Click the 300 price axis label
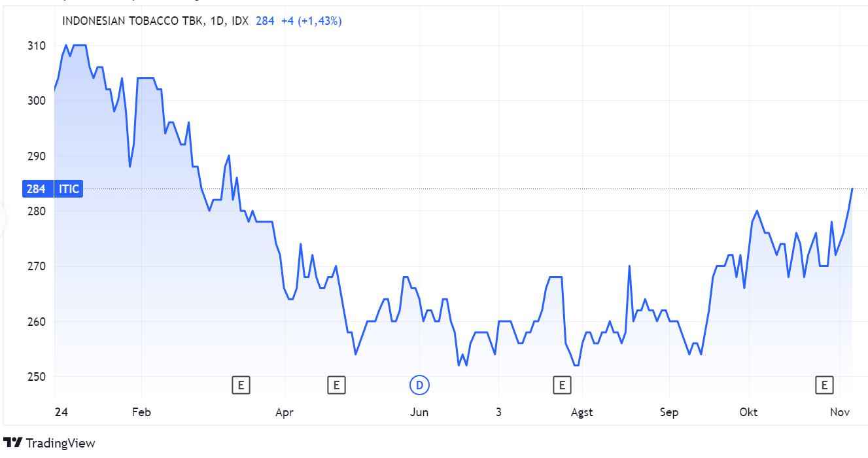868x458 pixels. point(37,101)
